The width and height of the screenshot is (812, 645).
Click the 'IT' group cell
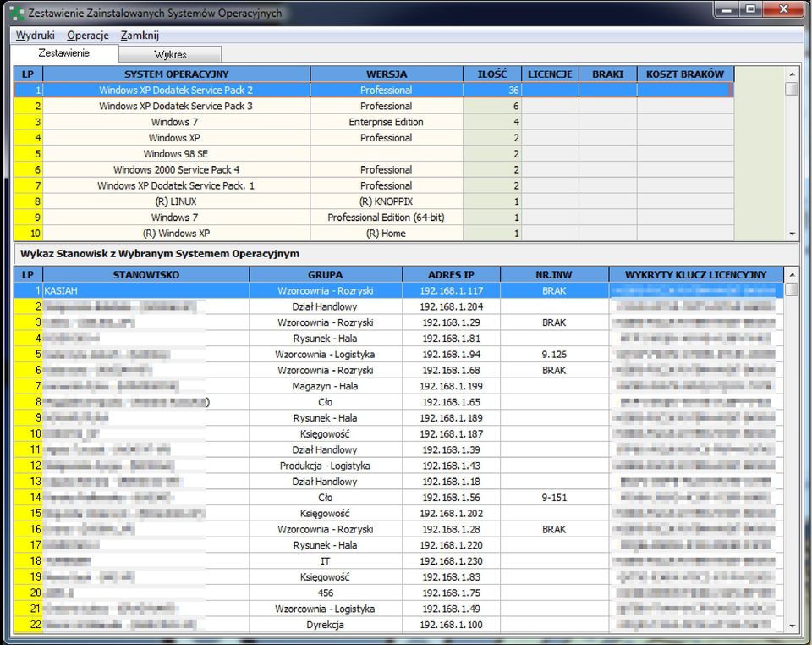coord(325,561)
